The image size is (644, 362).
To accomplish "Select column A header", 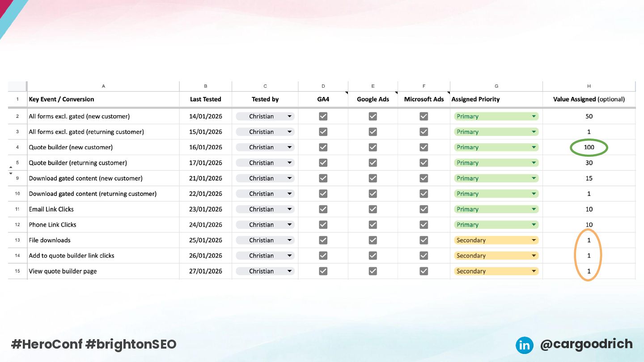I will (x=103, y=86).
